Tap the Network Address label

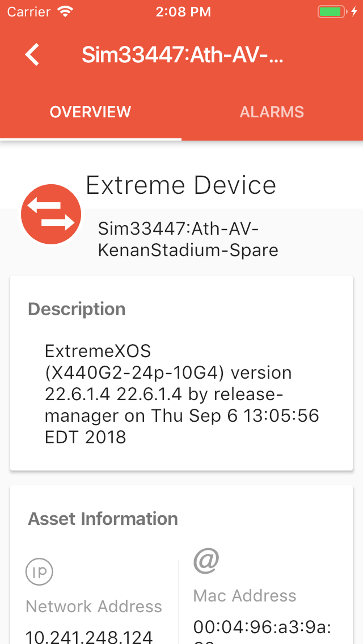coord(94,607)
